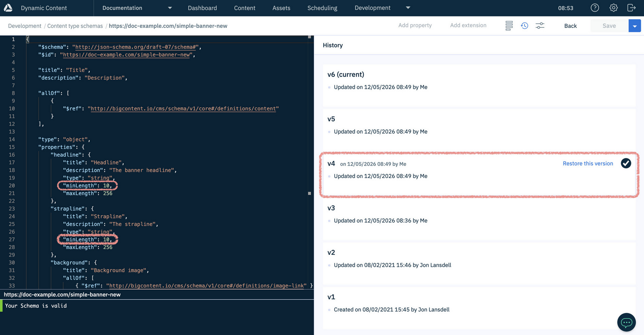Go to the Content tab
This screenshot has height=335, width=644.
245,8
